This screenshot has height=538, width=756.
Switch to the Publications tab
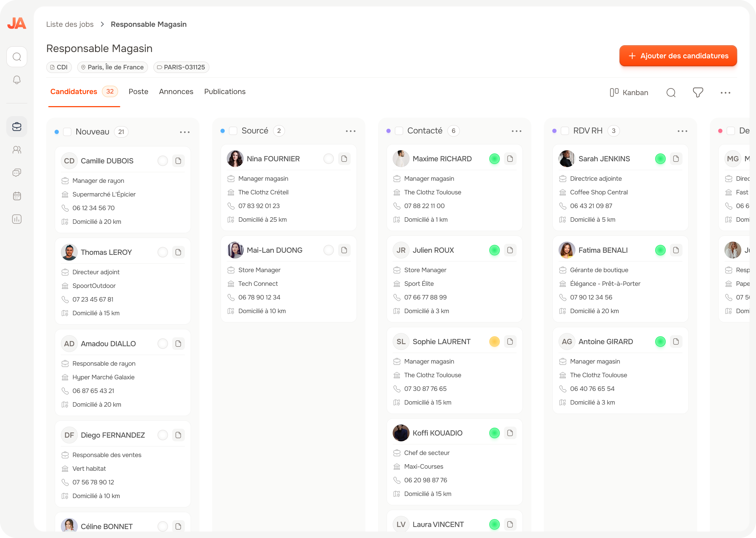(225, 92)
